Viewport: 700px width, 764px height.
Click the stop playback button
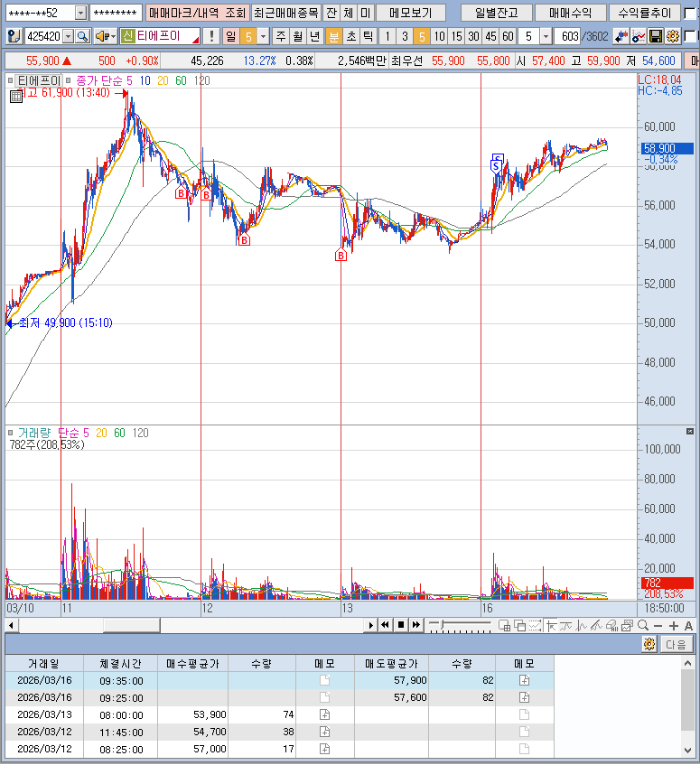click(x=401, y=625)
